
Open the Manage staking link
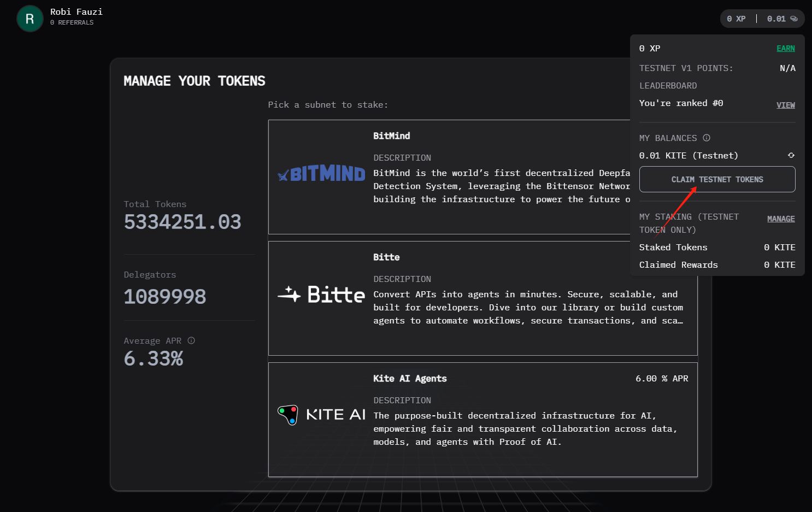point(780,219)
